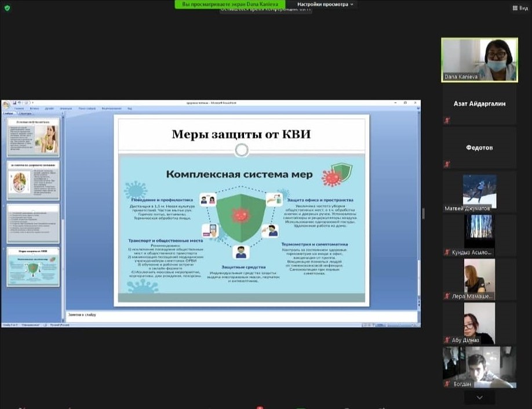
Task: Open the Дизайн ribbon tab
Action: click(49, 108)
